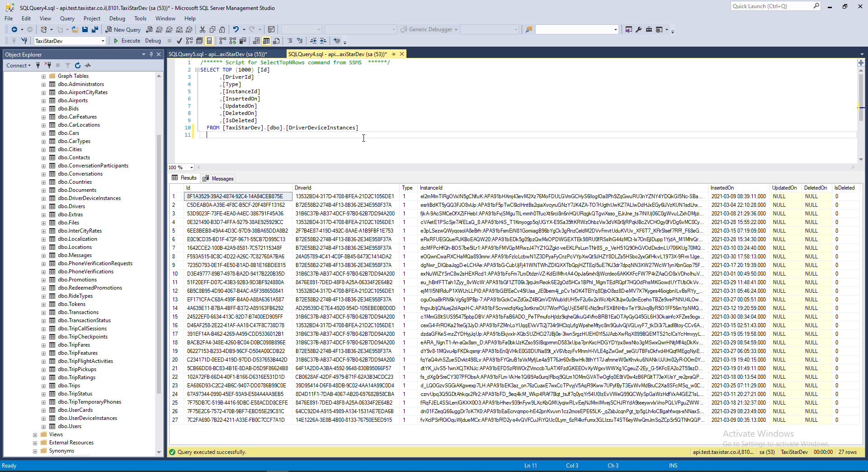Start an Analysis Services DAX query

pos(189,29)
